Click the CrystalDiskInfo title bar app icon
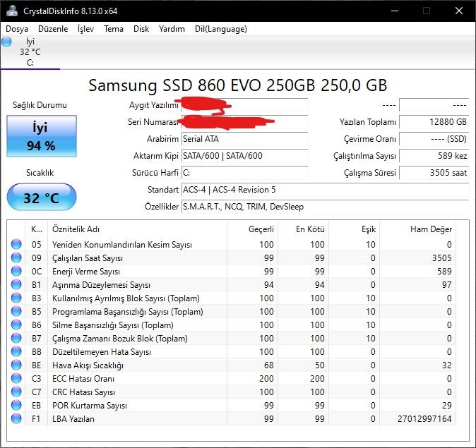The image size is (476, 448). click(x=11, y=11)
